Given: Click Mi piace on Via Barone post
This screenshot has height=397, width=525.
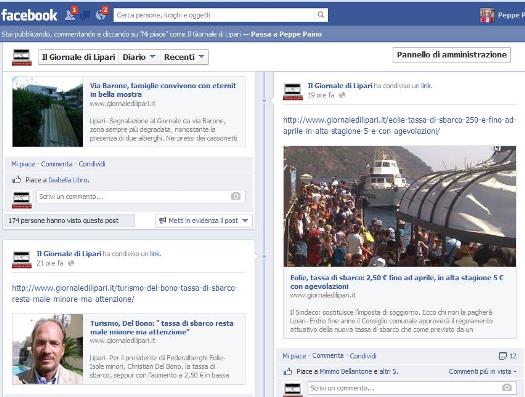Looking at the screenshot, I should 23,164.
